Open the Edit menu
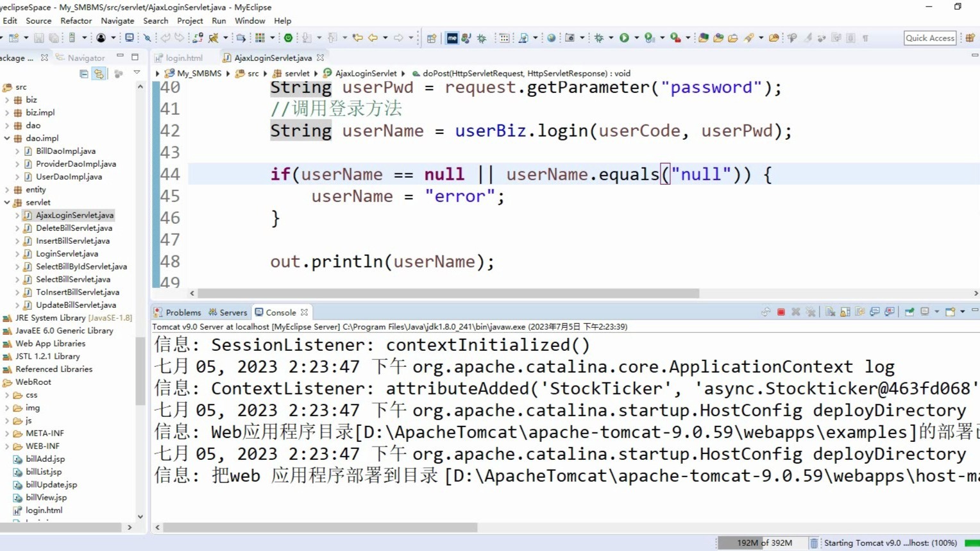Image resolution: width=980 pixels, height=551 pixels. [10, 21]
